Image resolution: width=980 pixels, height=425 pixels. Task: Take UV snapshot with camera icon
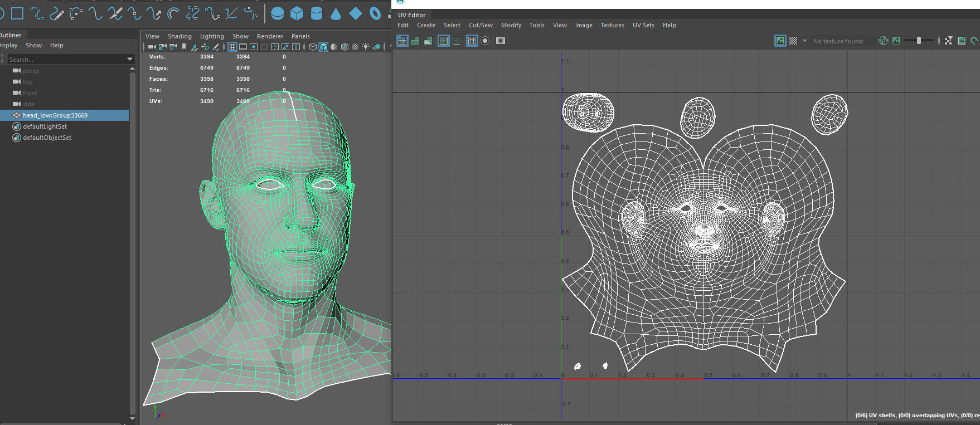pos(501,41)
